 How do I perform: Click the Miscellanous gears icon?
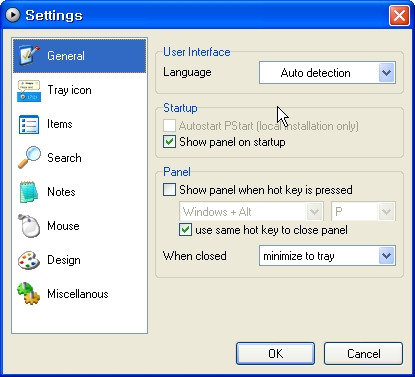pos(29,294)
